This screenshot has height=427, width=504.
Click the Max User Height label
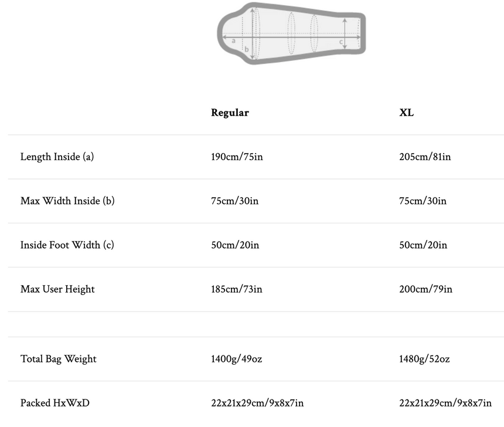pos(57,289)
